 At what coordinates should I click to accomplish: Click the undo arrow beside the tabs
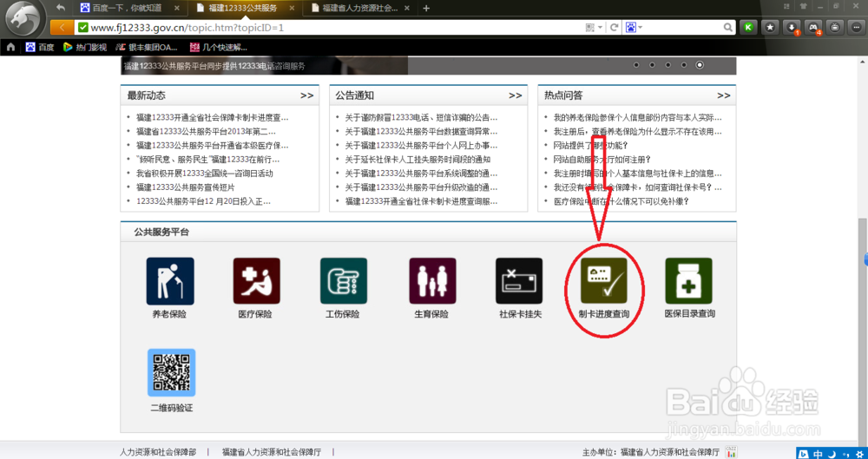(x=61, y=8)
